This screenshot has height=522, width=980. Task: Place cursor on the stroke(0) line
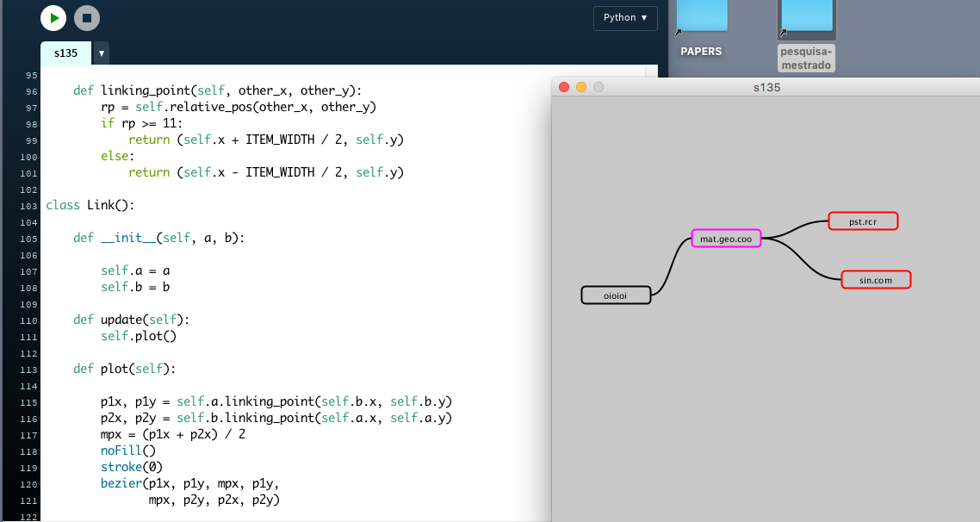(x=130, y=467)
